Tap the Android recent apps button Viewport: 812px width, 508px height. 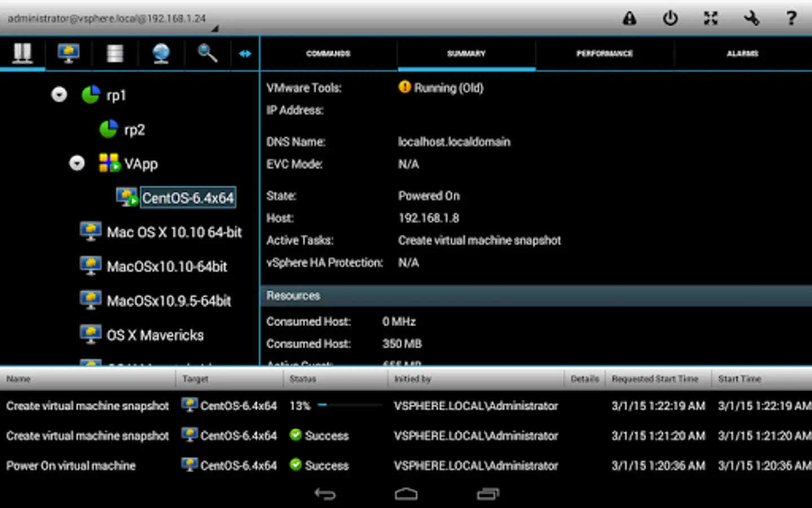click(488, 494)
